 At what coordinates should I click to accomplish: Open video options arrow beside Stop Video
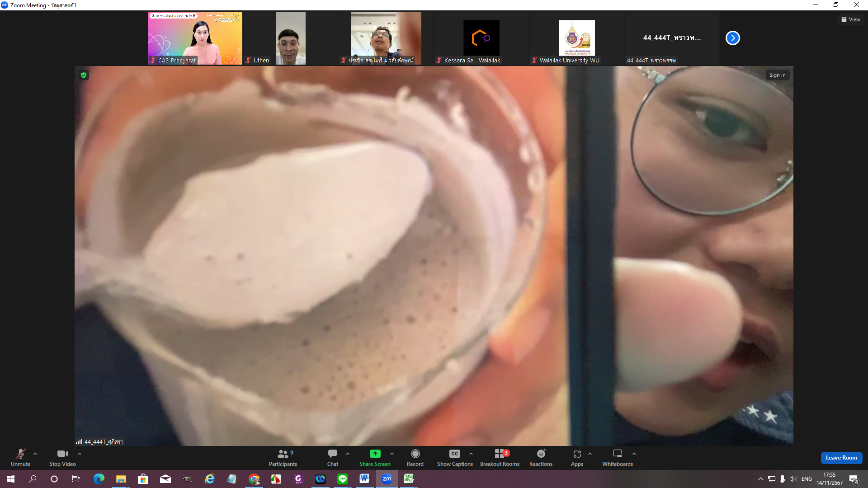(x=80, y=454)
